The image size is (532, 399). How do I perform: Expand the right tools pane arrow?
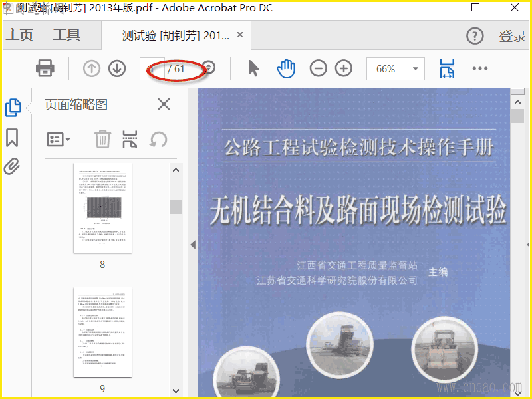tap(528, 245)
